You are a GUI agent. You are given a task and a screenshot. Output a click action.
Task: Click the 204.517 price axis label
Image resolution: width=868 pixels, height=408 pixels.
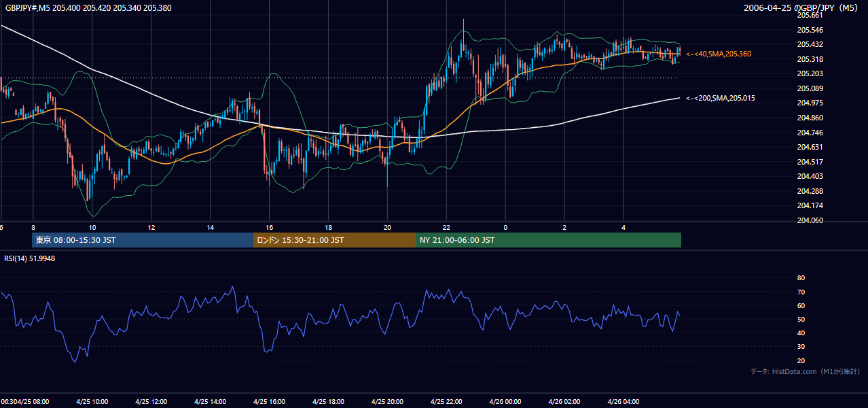pyautogui.click(x=810, y=162)
